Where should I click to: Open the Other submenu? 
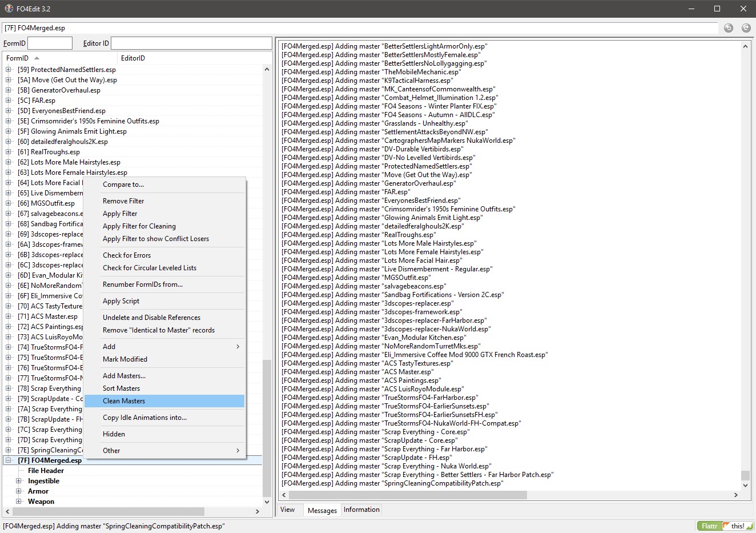[x=164, y=451]
